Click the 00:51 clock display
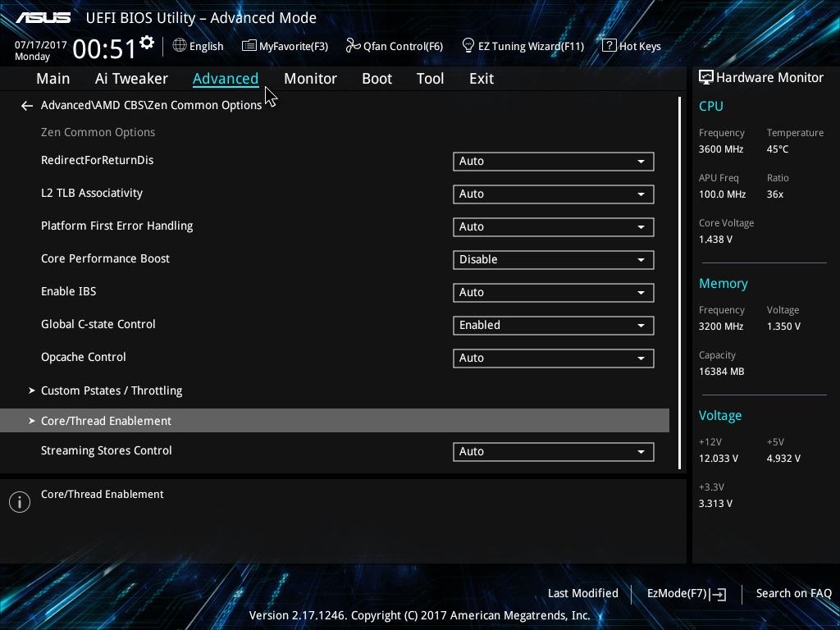Screen dimensions: 840x630 [x=104, y=48]
